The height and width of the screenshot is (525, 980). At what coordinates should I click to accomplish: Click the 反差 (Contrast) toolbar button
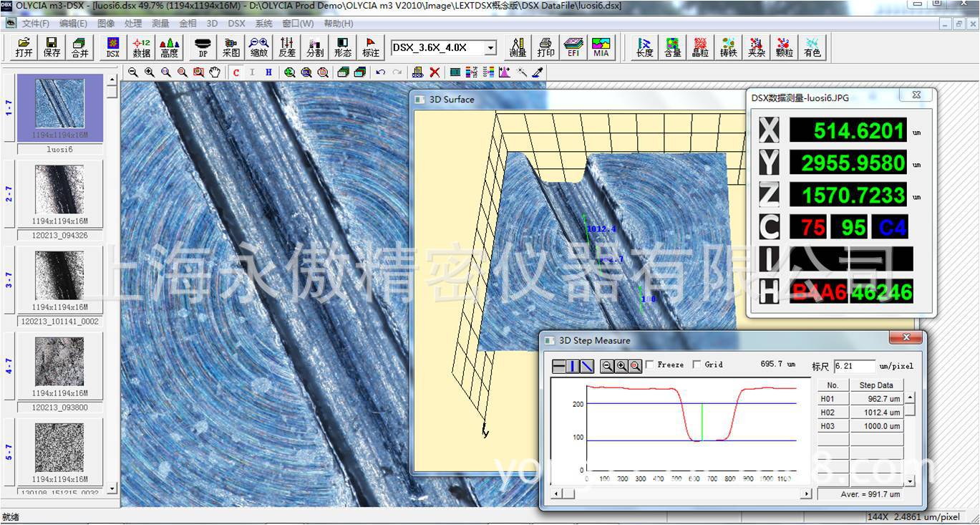coord(286,47)
